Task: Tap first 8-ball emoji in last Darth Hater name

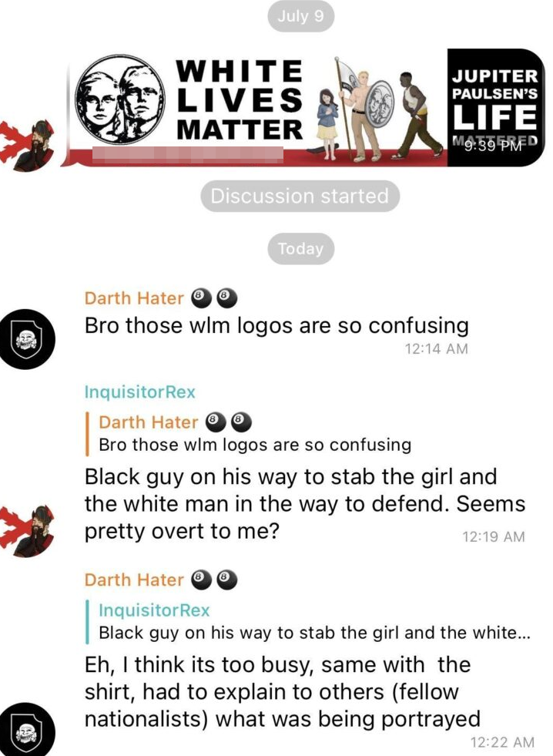Action: coord(202,580)
